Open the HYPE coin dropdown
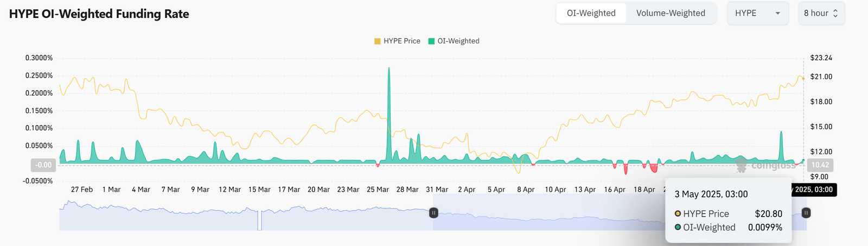Screen dimensions: 868x246 (758, 13)
